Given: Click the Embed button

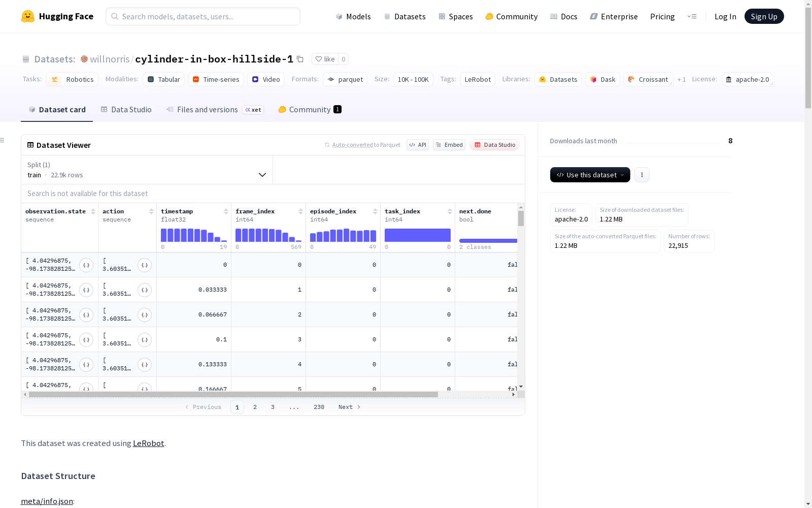Looking at the screenshot, I should 449,145.
